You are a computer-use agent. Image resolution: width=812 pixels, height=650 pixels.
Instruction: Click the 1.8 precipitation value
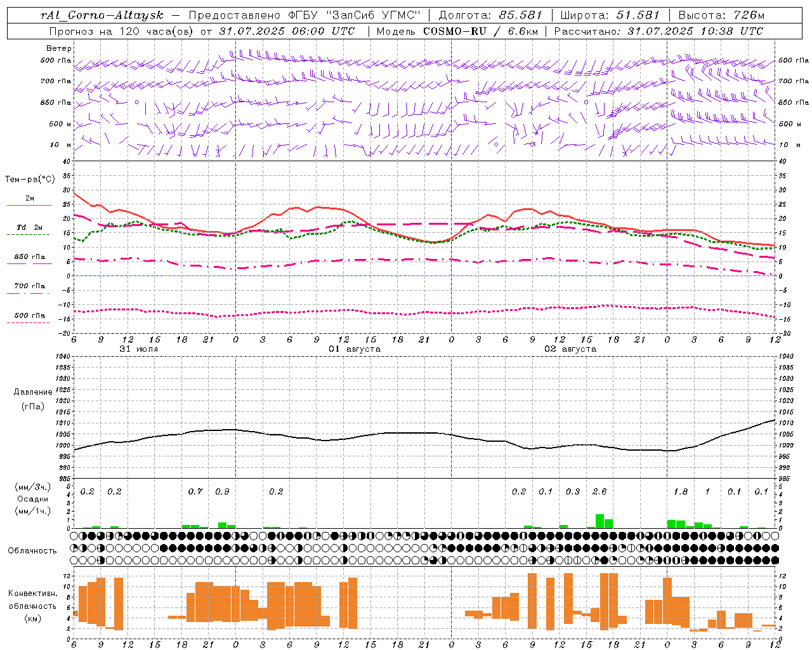tap(681, 492)
